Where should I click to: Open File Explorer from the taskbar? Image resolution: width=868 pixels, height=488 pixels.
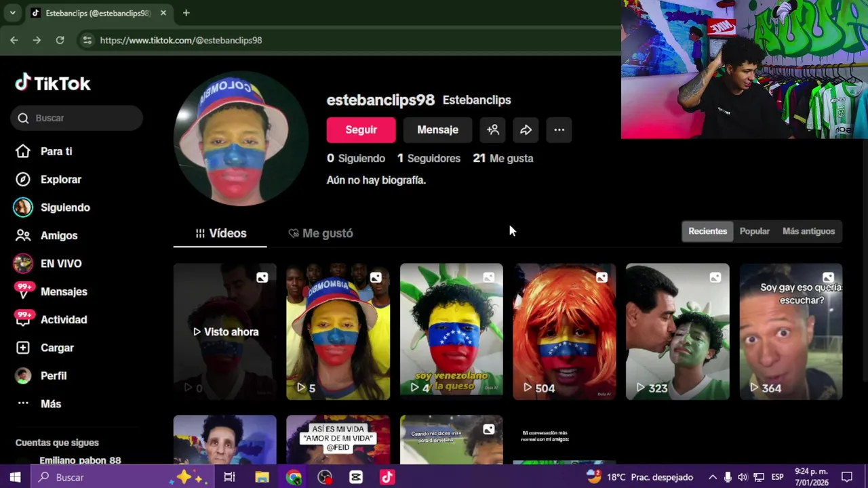tap(262, 477)
